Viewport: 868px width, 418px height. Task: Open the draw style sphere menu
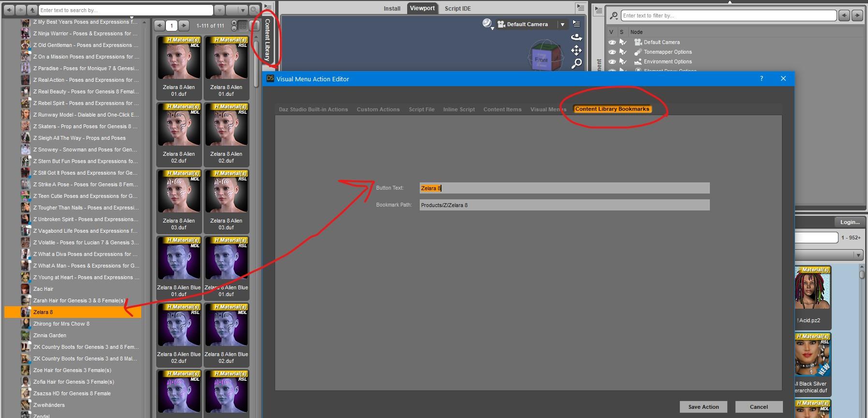487,24
